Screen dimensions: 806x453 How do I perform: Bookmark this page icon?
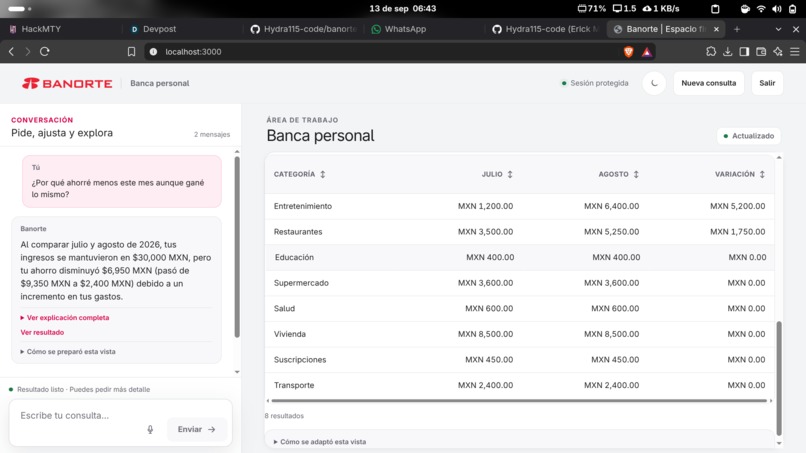pos(132,51)
